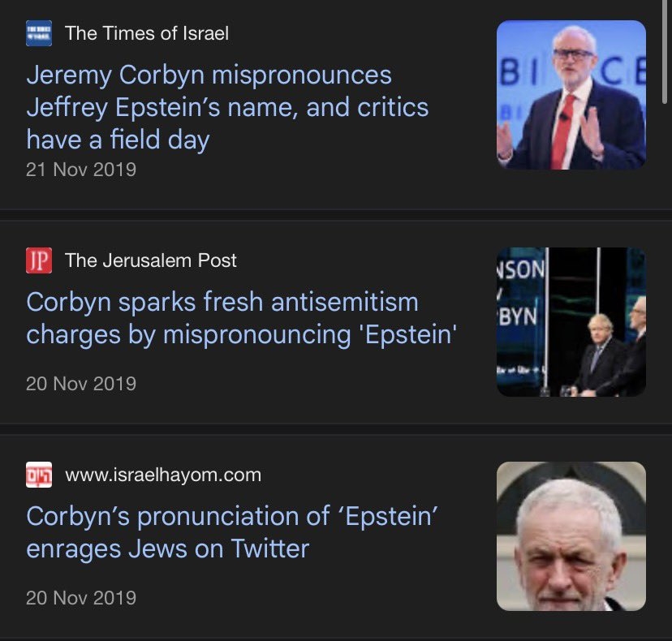Image resolution: width=672 pixels, height=641 pixels.
Task: Click the Israel Hayom article's 20 Nov 2019 date
Action: 81,598
